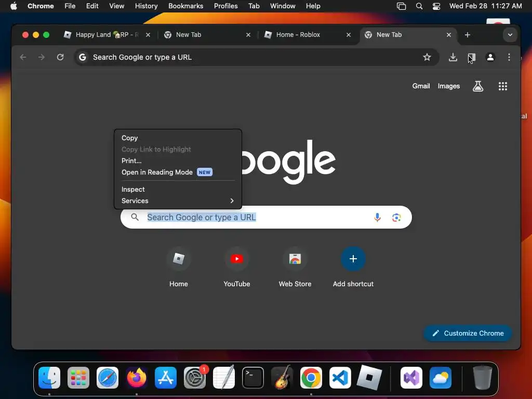Open TextEdit from the dock

pyautogui.click(x=224, y=378)
